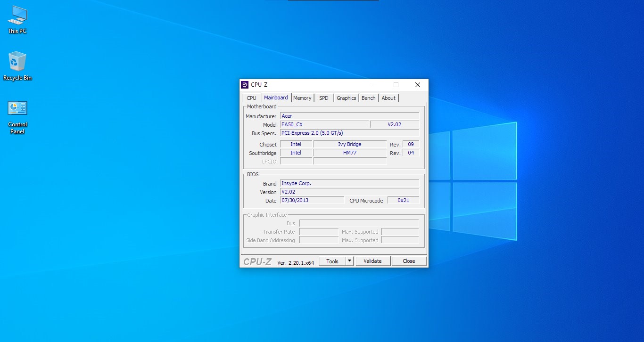Minimize the CPU-Z window

pos(375,85)
